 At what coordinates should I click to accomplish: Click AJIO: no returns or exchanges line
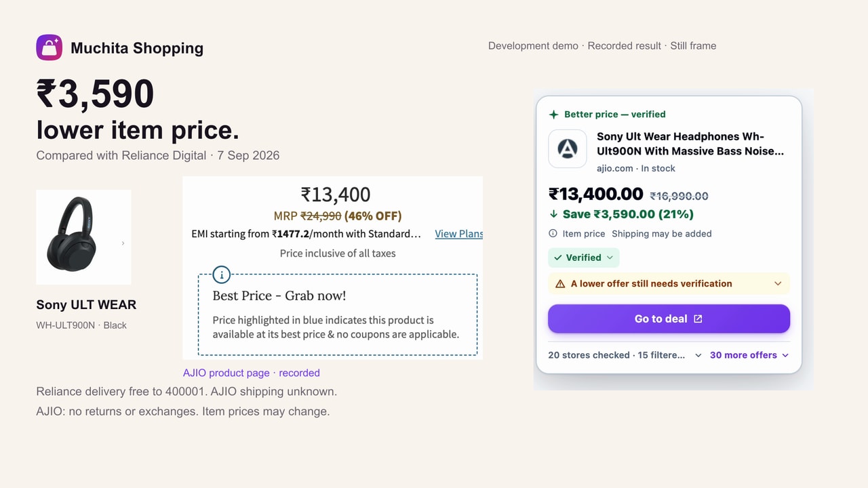[183, 411]
